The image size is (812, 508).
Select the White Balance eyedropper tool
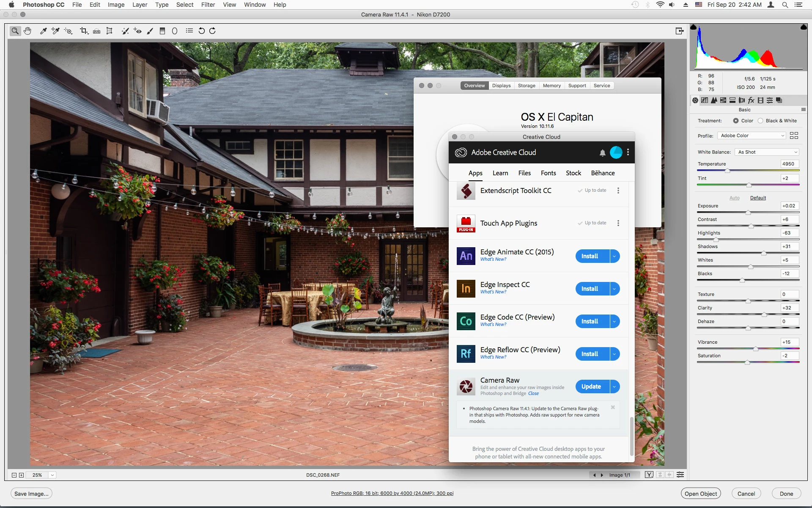[43, 31]
